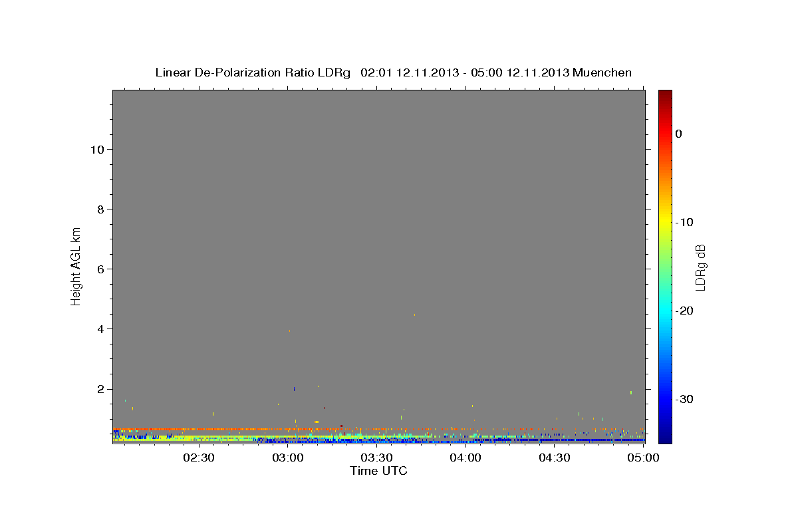Click the colorbar value -10
Viewport: 798px width, 532px height.
tap(685, 222)
